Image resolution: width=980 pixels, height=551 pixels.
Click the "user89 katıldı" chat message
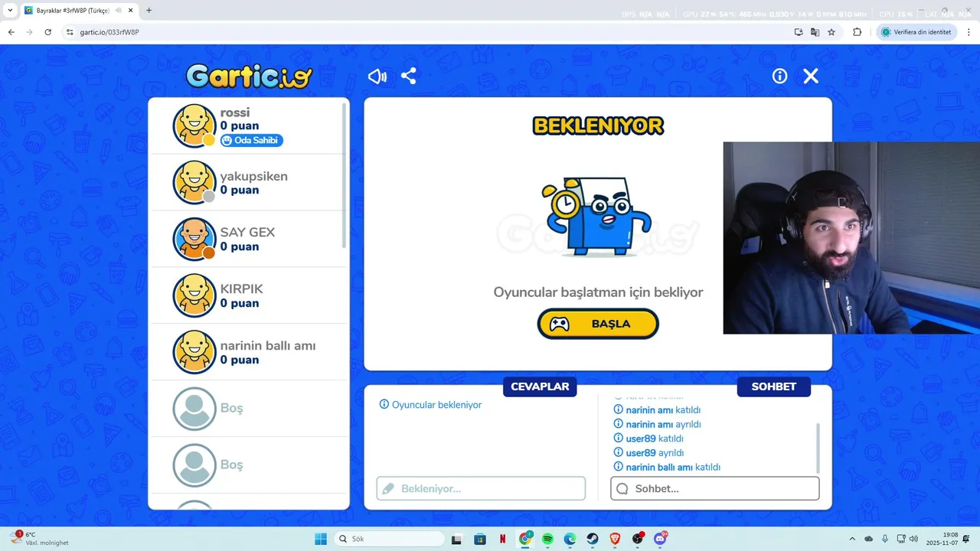(648, 439)
